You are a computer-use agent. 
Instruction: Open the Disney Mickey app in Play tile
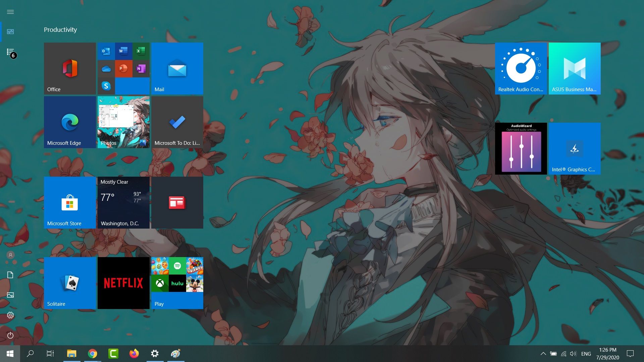click(195, 283)
